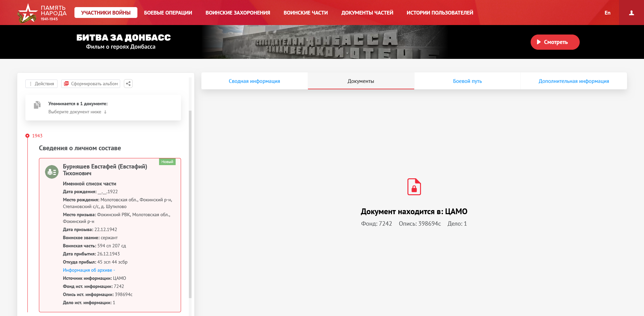
Task: Open Боевые операции menu item
Action: tap(168, 13)
